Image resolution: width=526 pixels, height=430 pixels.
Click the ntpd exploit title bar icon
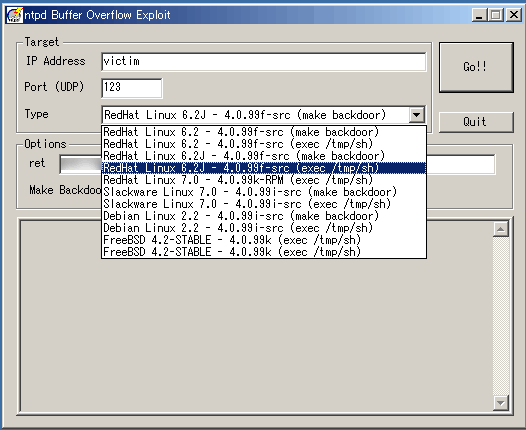[14, 15]
